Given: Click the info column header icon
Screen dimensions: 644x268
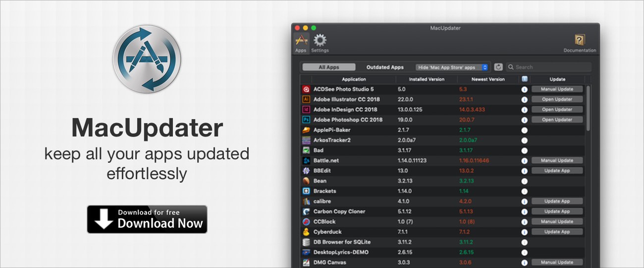Looking at the screenshot, I should [x=525, y=79].
